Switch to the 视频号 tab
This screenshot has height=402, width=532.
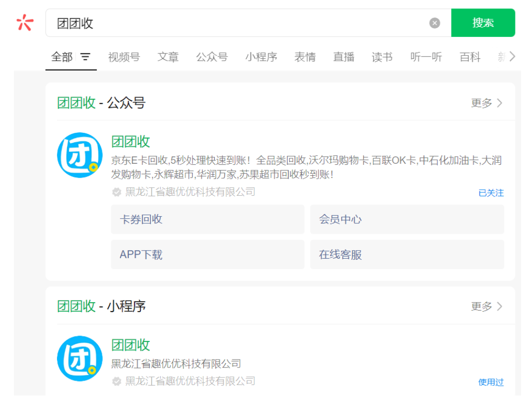124,56
